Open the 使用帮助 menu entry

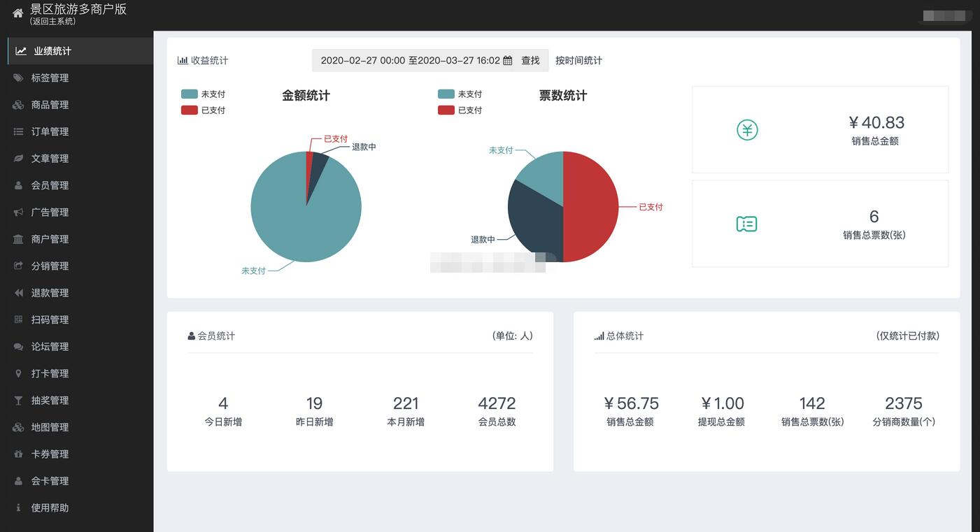(49, 508)
